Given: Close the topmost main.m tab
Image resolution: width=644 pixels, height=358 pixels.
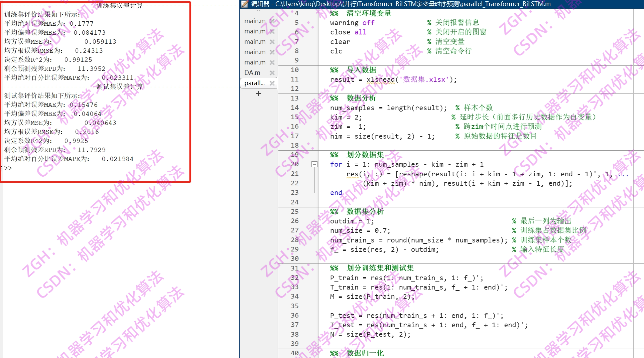Looking at the screenshot, I should pyautogui.click(x=272, y=21).
